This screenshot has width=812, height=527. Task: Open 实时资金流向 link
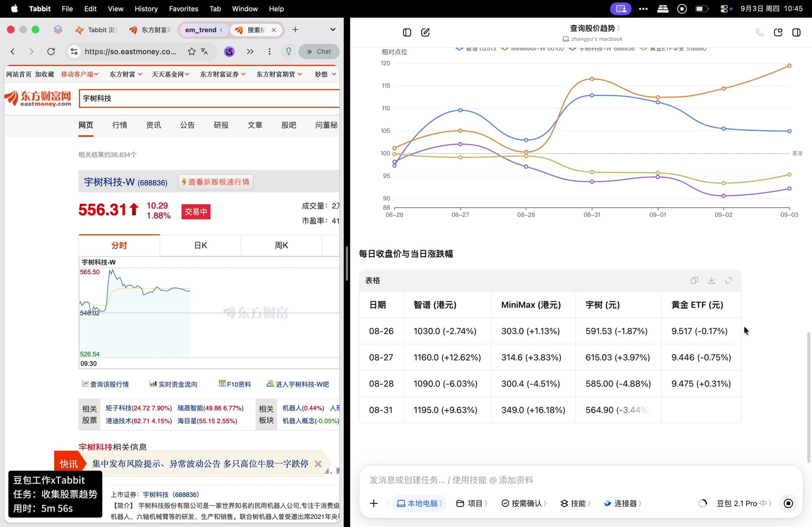[173, 384]
